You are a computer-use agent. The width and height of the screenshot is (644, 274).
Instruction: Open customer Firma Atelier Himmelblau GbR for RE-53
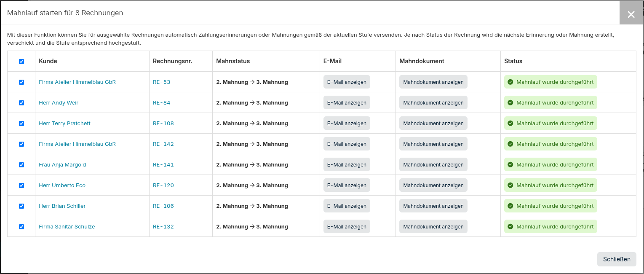point(77,82)
